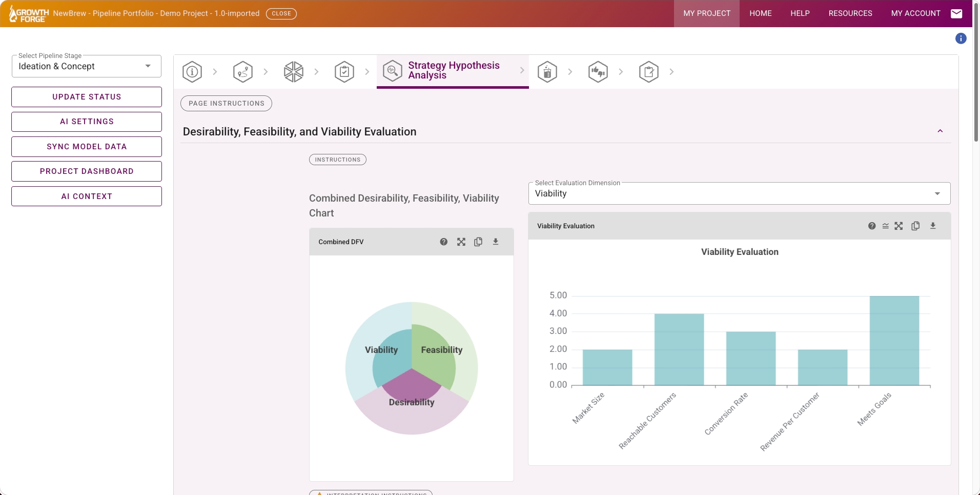The image size is (980, 495).
Task: Click the chevron after Strategy Hypothesis Analysis
Action: click(522, 71)
